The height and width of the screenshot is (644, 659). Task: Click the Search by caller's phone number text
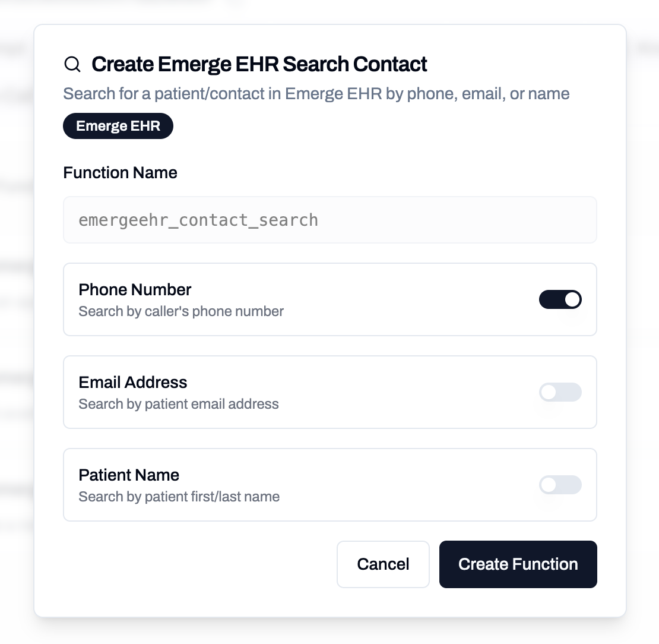(x=181, y=311)
